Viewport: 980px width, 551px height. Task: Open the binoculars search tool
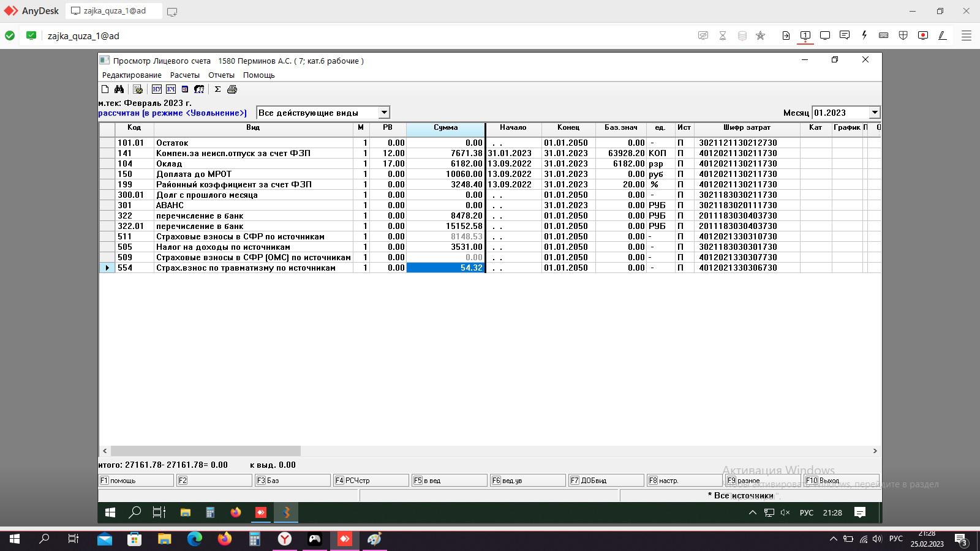point(119,89)
